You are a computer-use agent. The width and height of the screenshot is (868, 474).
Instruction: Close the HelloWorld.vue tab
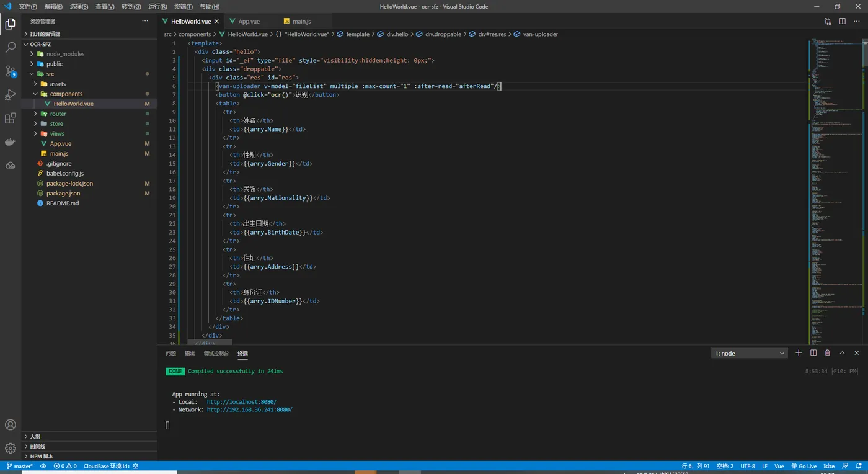tap(216, 21)
